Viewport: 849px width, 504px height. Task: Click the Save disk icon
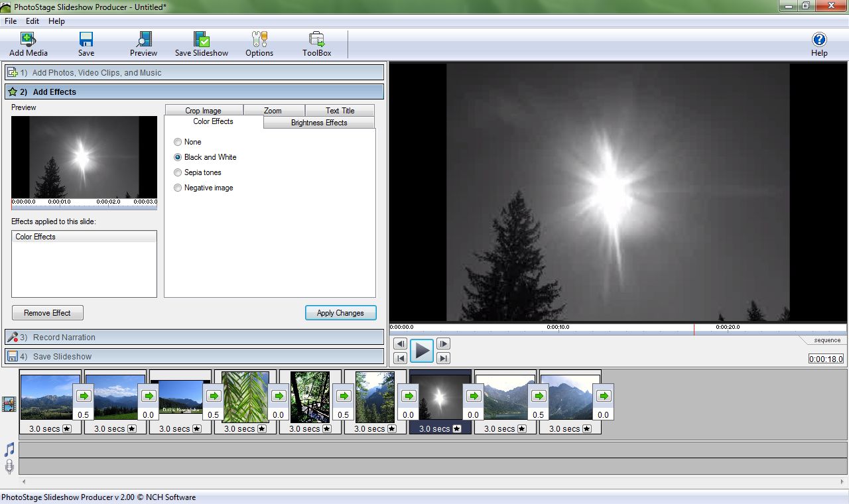pyautogui.click(x=86, y=40)
